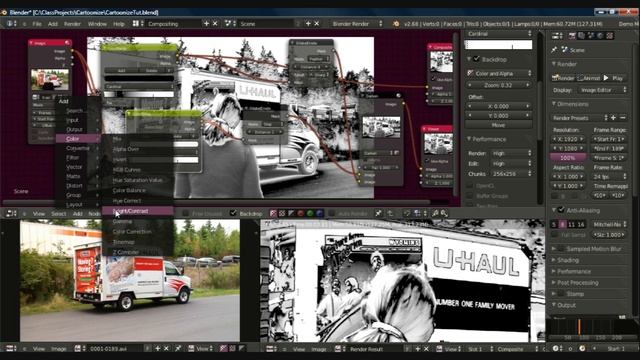The height and width of the screenshot is (360, 640).
Task: Open the 24 fps frame rate dropdown
Action: click(609, 176)
